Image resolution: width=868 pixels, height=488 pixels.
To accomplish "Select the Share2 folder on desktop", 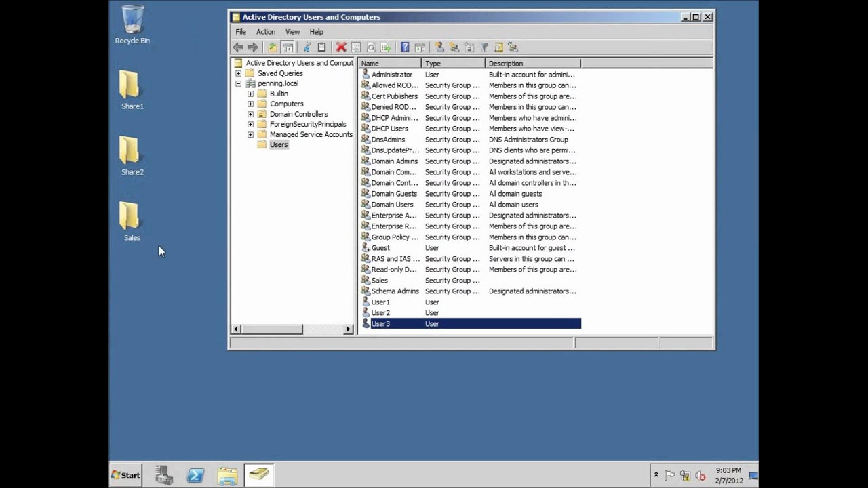I will pyautogui.click(x=132, y=156).
